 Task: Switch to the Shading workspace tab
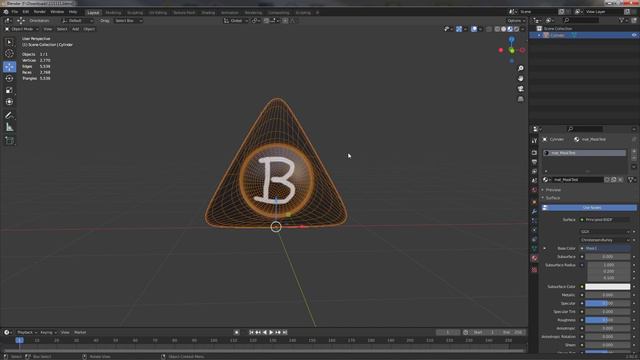(208, 13)
